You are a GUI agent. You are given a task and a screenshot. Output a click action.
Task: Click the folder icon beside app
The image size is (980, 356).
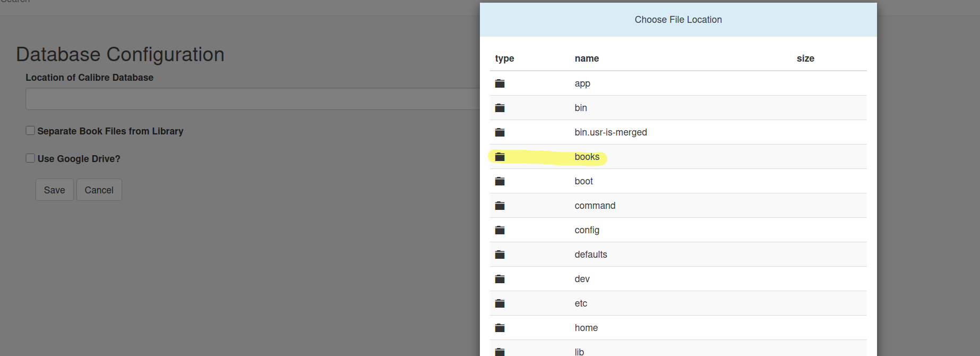tap(500, 83)
